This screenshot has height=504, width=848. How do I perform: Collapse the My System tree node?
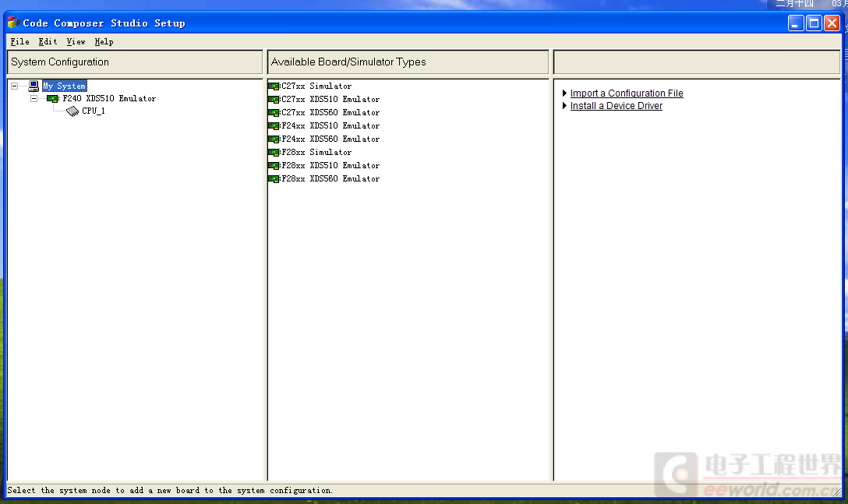click(x=15, y=86)
